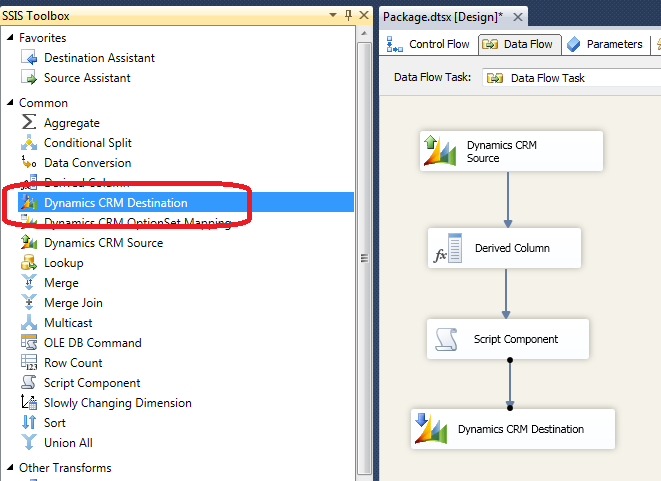
Task: Open SSIS Toolbox window options dropdown arrow
Action: pos(333,15)
